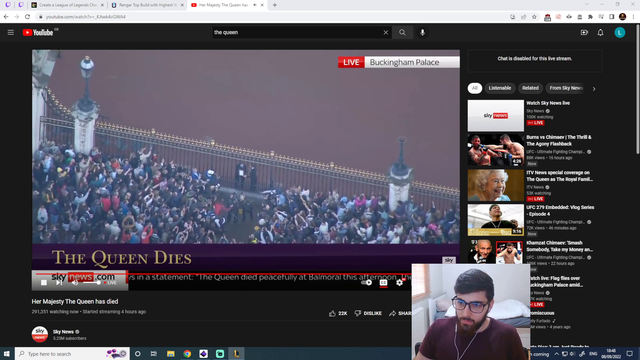Viewport: 640px width, 360px height.
Task: Select the From Sky News filter chip
Action: (x=566, y=88)
